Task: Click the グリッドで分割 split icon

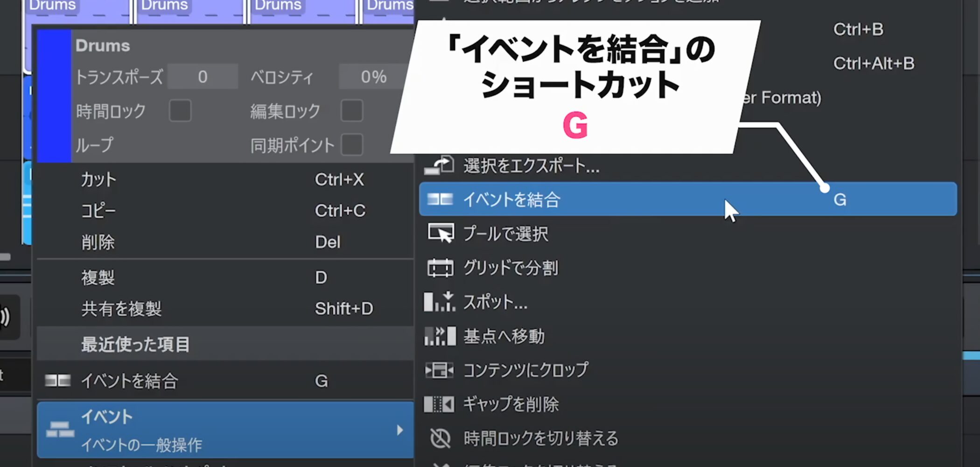Action: coord(440,268)
